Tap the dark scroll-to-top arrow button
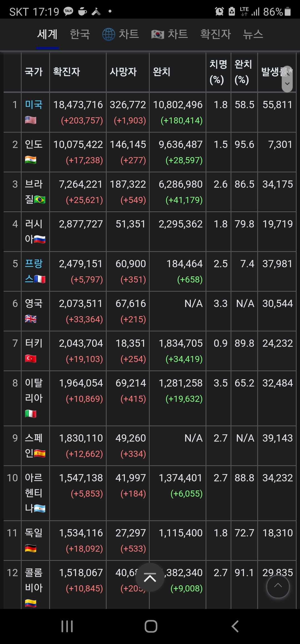Screen dimensions: 300x644 [x=150, y=578]
